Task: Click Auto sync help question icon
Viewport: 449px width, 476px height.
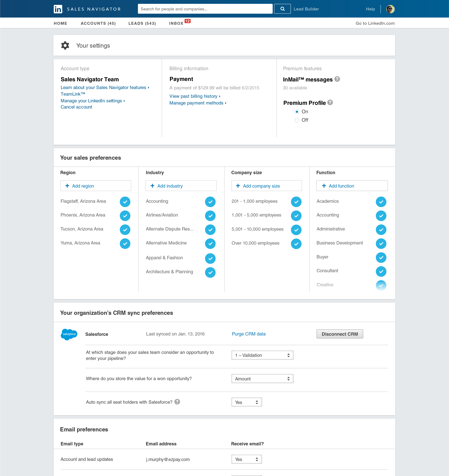Action: point(177,402)
